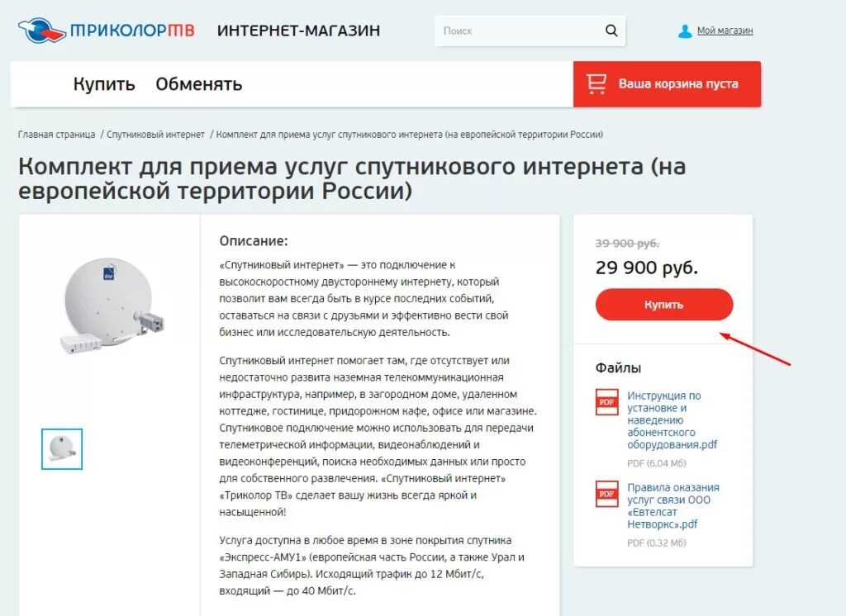Click the main satellite dish product image
Screen dimensions: 846x616
click(x=112, y=306)
